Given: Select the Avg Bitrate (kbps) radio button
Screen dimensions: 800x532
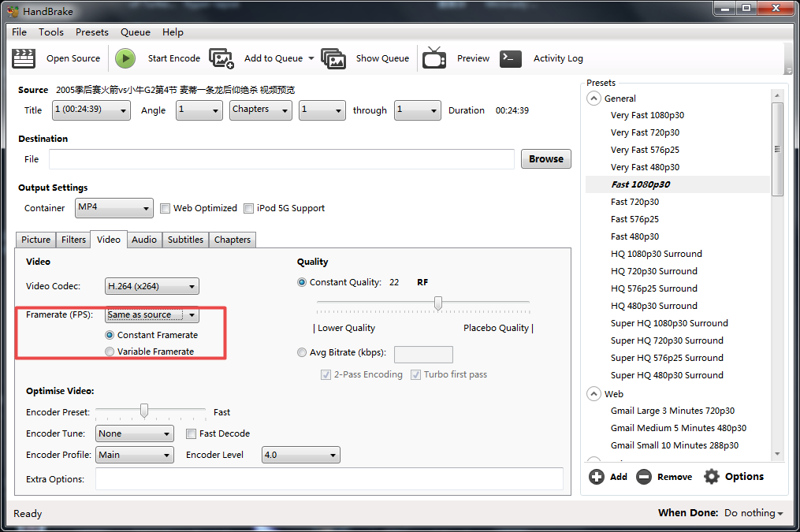Looking at the screenshot, I should coord(302,352).
